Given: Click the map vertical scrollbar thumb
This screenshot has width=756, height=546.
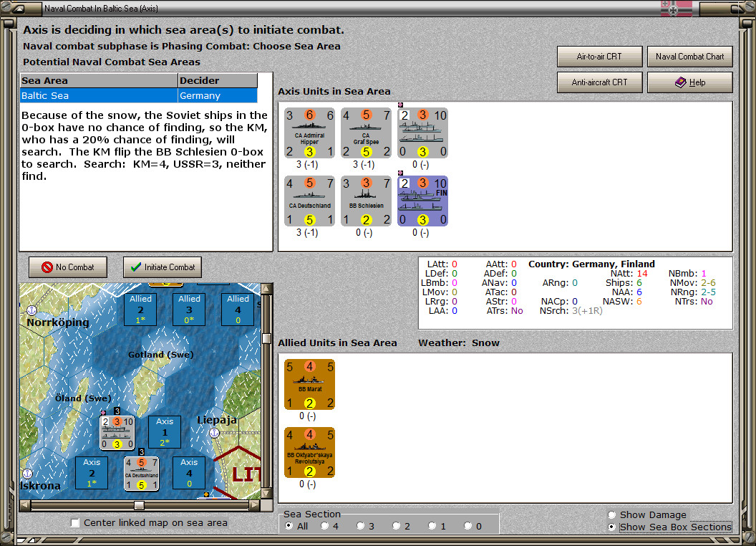Looking at the screenshot, I should tap(266, 338).
